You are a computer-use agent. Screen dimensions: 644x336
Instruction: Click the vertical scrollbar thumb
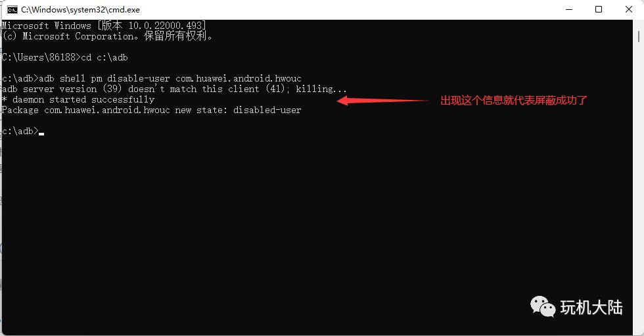pyautogui.click(x=639, y=36)
